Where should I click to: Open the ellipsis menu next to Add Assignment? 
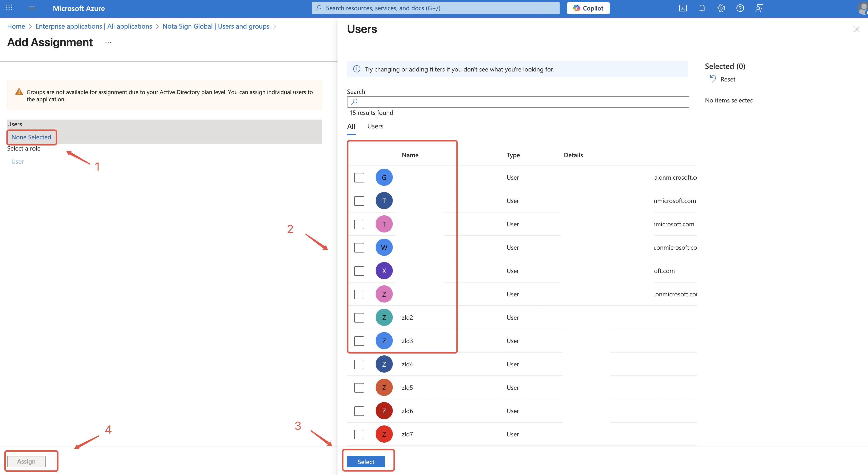click(x=108, y=42)
